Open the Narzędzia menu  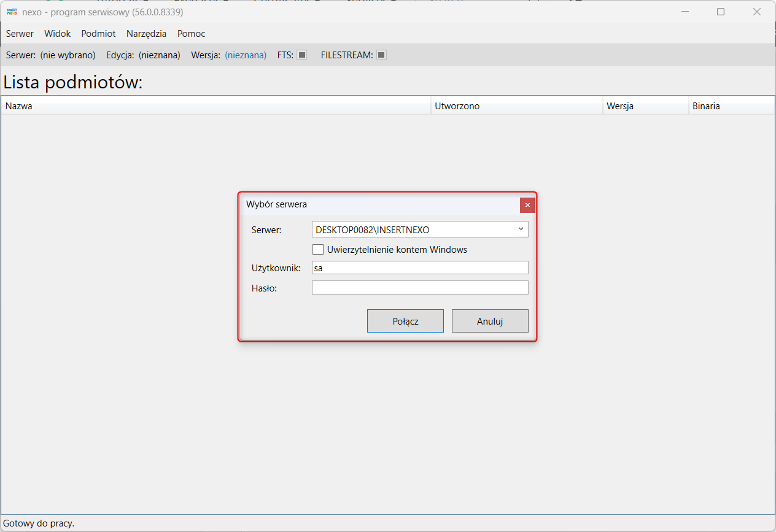pos(146,34)
